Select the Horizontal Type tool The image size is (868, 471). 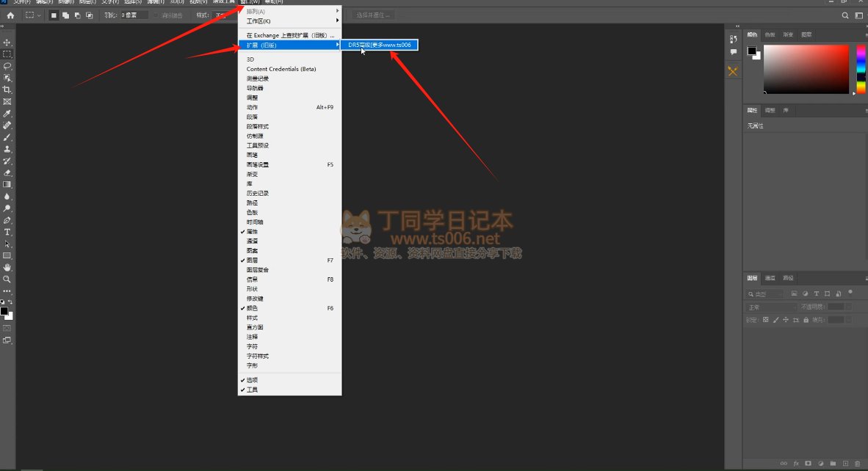7,232
